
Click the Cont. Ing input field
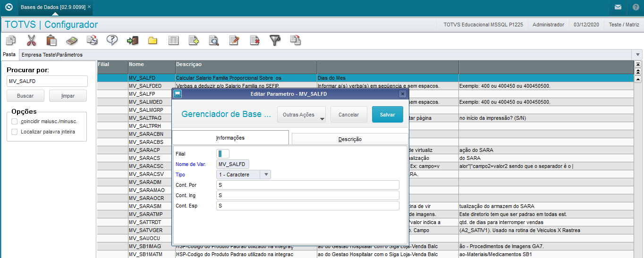[x=308, y=195]
